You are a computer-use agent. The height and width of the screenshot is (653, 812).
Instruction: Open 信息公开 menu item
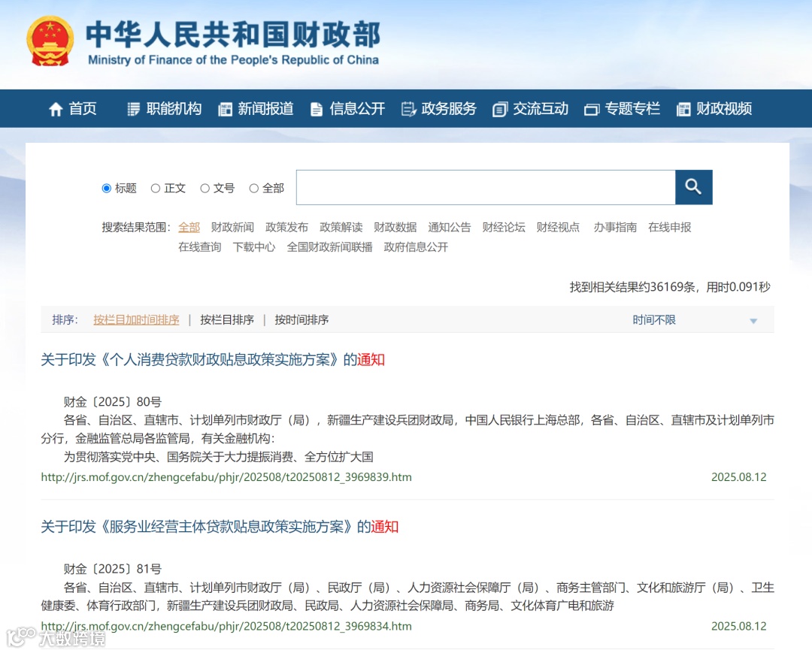point(357,109)
